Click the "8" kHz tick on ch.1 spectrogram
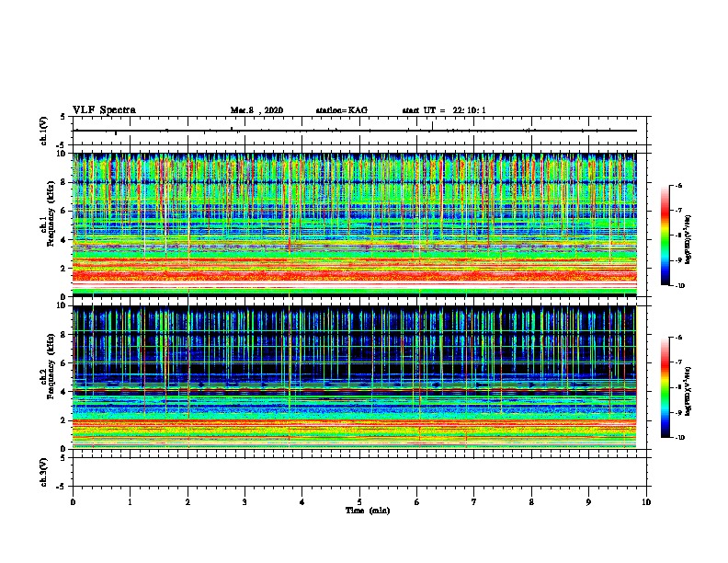Image resolution: width=728 pixels, height=563 pixels. (63, 182)
